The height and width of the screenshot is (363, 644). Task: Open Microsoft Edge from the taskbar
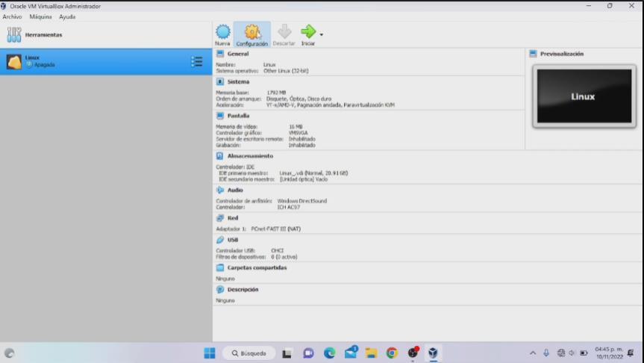[329, 353]
